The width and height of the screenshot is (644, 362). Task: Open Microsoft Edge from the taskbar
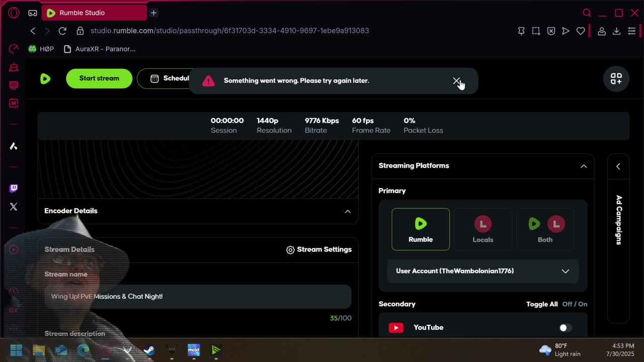click(x=83, y=350)
